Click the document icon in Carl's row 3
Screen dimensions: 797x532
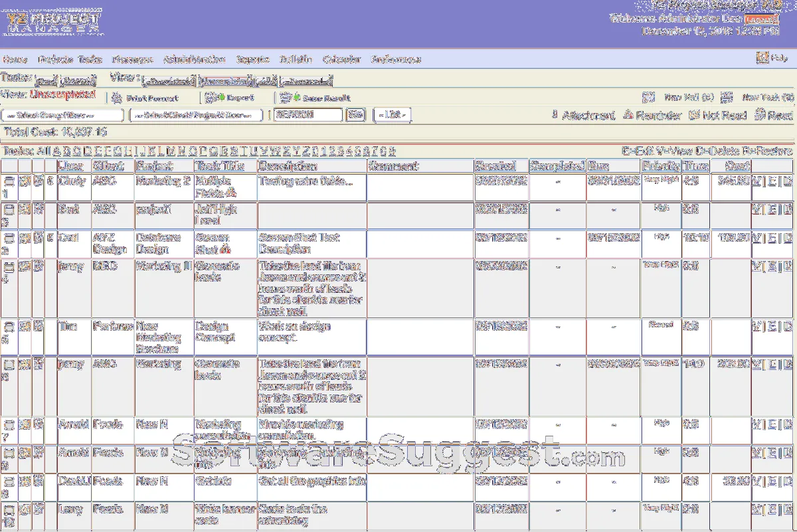pyautogui.click(x=39, y=237)
